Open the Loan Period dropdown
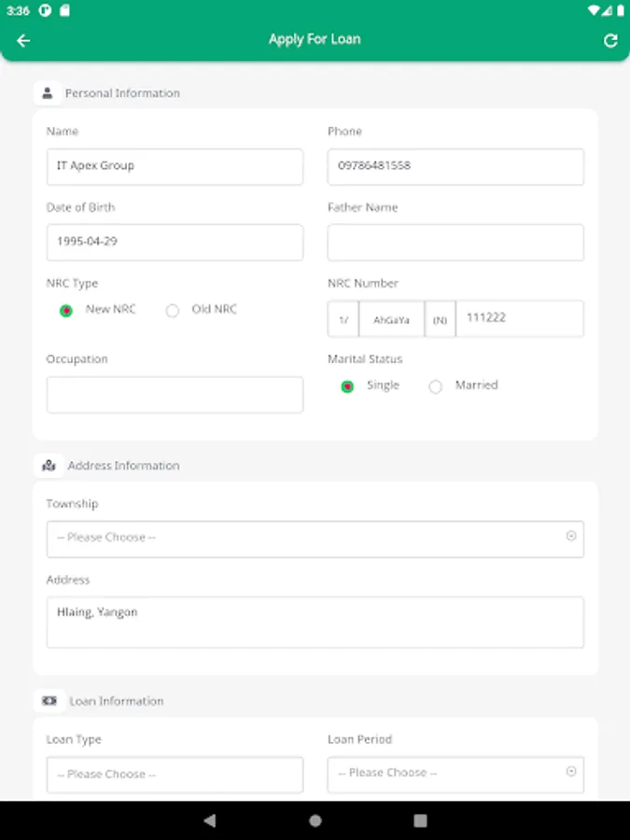The height and width of the screenshot is (840, 630). click(x=455, y=774)
